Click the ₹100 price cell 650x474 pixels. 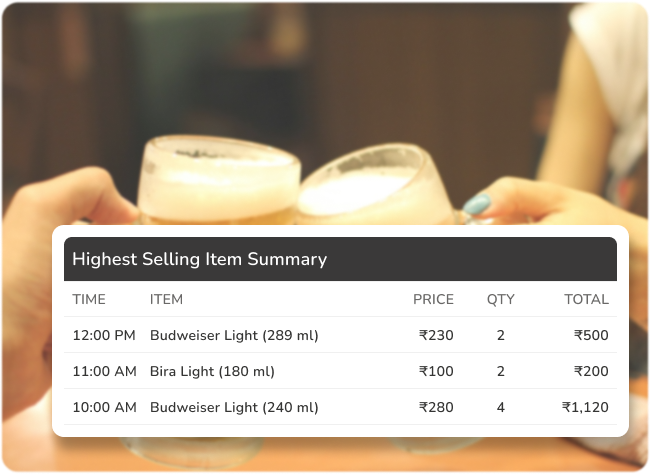(436, 372)
